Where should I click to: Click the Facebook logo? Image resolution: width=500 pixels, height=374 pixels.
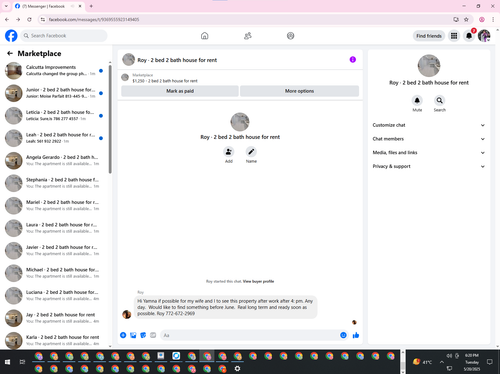pos(11,36)
